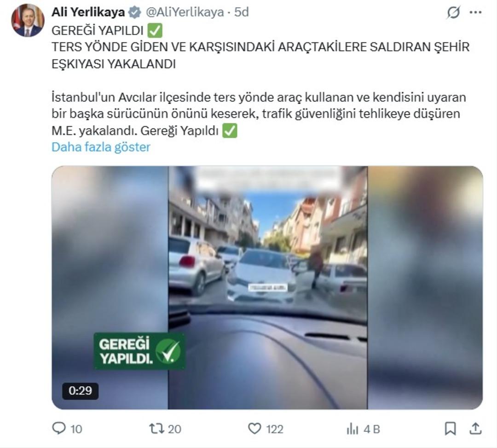Click the Ali Yerlikaya display name
The width and height of the screenshot is (497, 448).
[x=88, y=12]
